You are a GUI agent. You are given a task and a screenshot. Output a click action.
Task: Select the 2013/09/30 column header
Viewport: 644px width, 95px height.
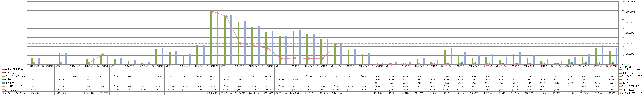[213, 66]
